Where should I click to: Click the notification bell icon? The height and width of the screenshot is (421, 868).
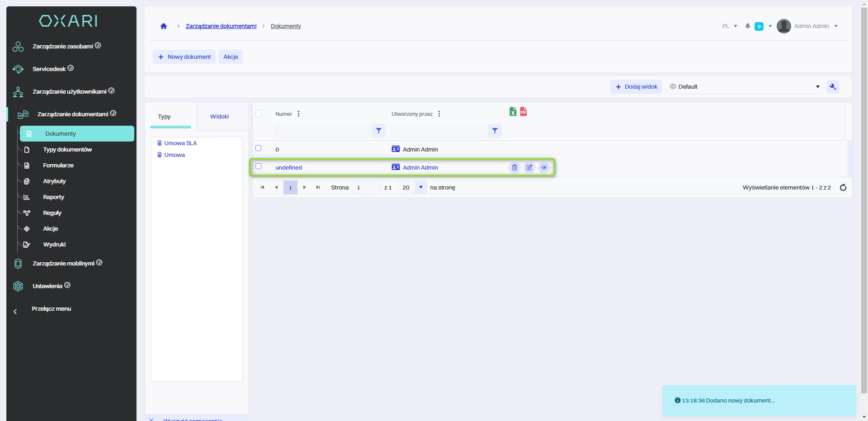coord(748,26)
